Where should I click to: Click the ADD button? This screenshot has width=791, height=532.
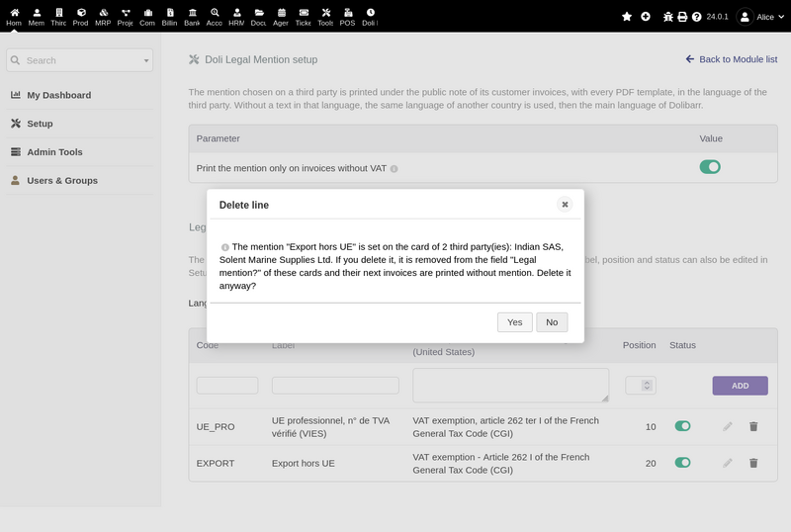click(740, 386)
